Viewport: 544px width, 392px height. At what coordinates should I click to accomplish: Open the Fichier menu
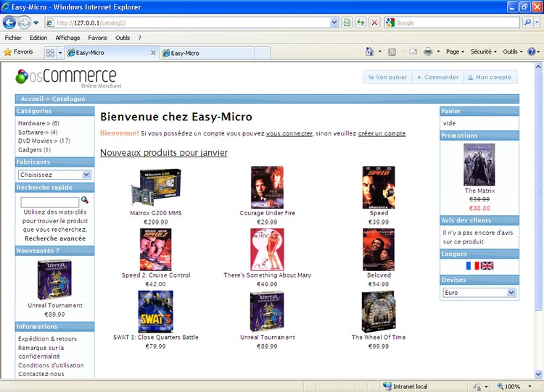[x=13, y=38]
